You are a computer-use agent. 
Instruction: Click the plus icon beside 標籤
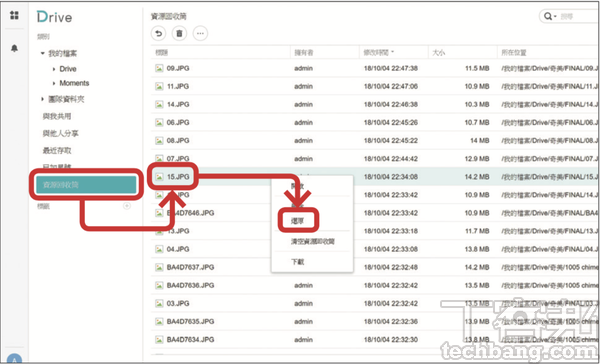(x=127, y=206)
